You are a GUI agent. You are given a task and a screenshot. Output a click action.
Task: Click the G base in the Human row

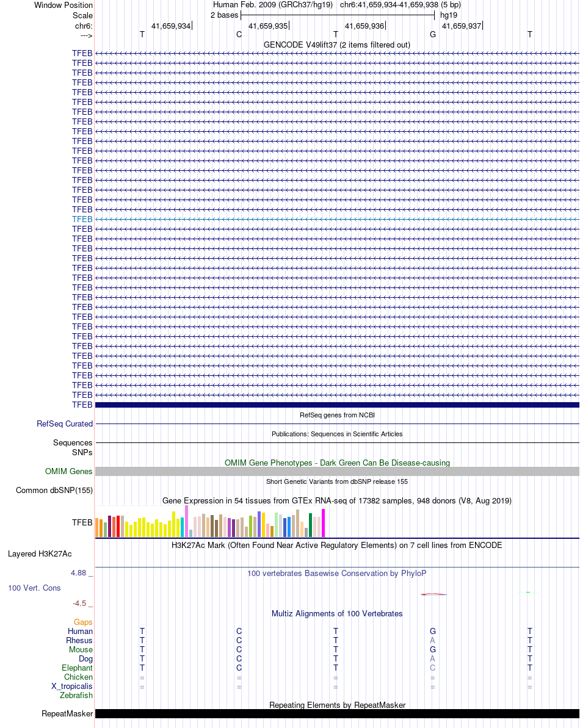click(x=433, y=632)
